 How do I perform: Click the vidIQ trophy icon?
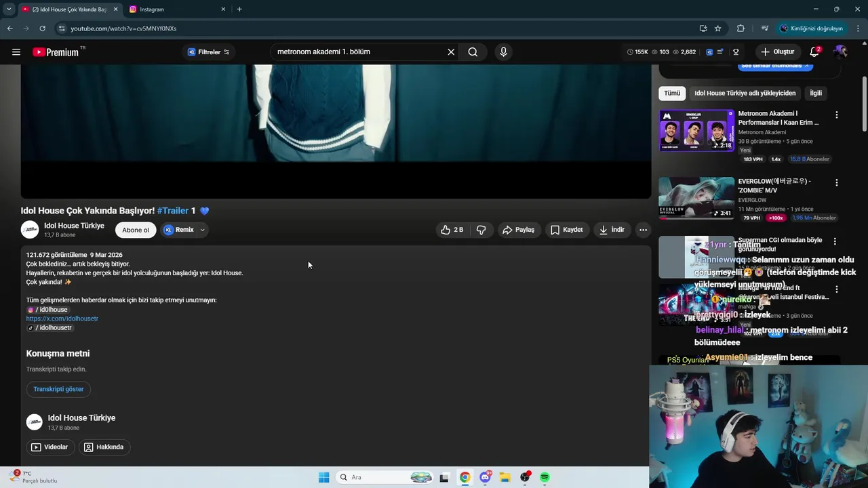736,52
